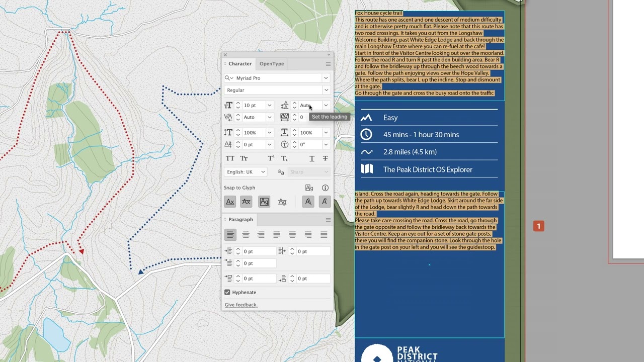Click the leading stepper arrows
This screenshot has height=362, width=644.
coord(294,105)
